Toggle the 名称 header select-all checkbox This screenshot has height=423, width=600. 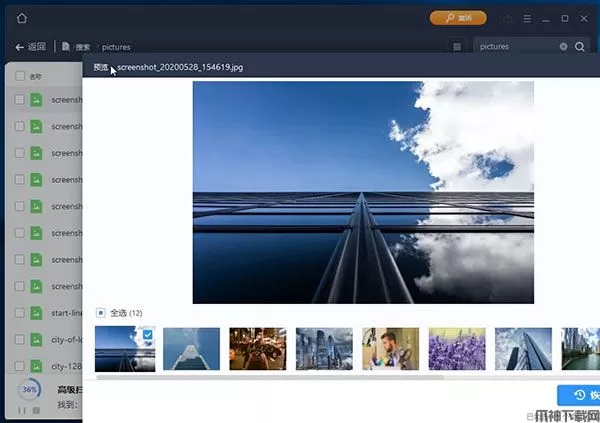pos(20,76)
